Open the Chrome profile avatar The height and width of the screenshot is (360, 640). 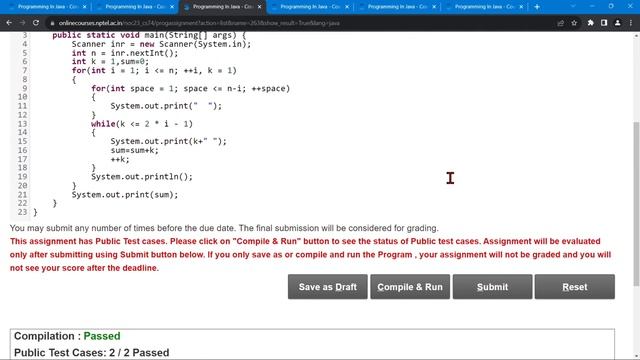(618, 23)
